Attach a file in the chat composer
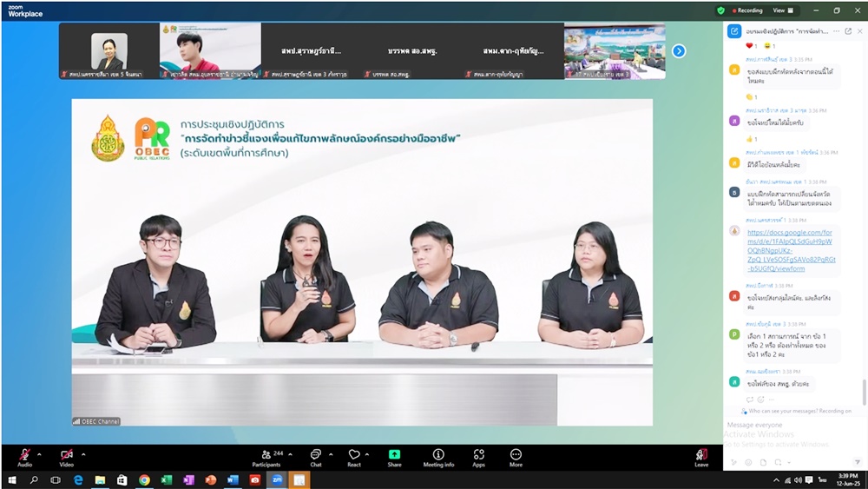The height and width of the screenshot is (489, 868). [763, 462]
